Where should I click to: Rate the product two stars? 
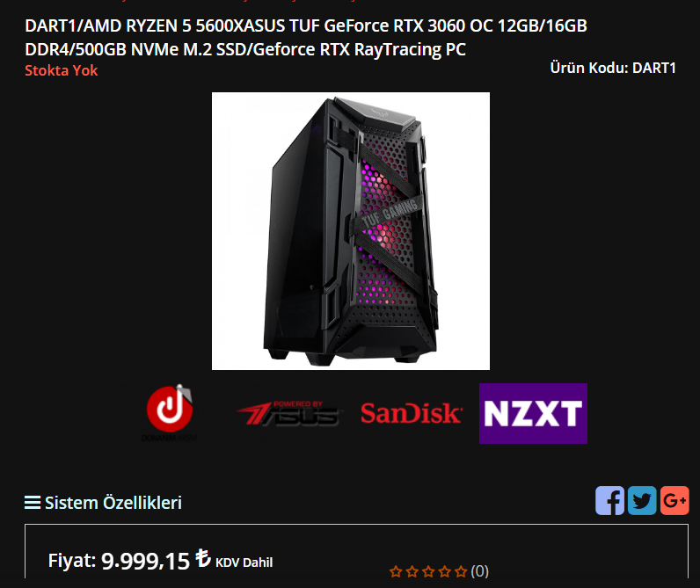pyautogui.click(x=412, y=571)
